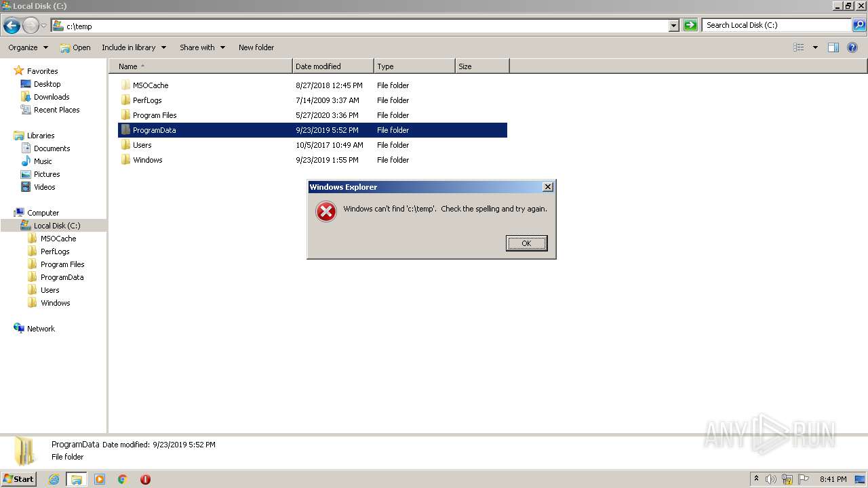Open Windows Media Player from the taskbar

coord(100,479)
